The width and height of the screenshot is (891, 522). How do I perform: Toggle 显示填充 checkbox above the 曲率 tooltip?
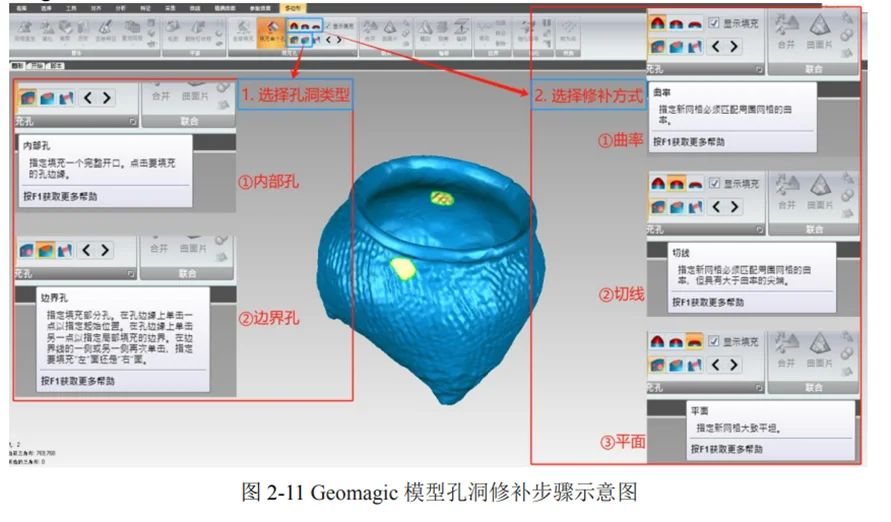point(714,23)
